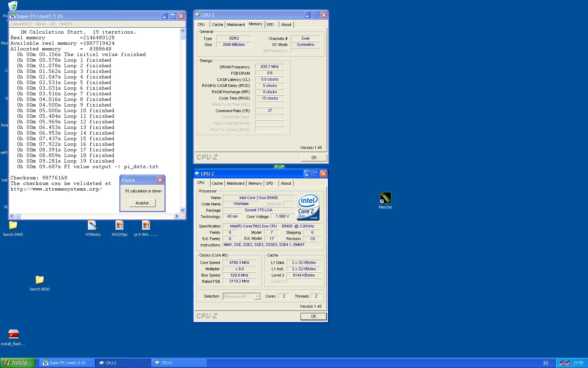The image size is (588, 368).
Task: Select Memory tab in lower CPU-Z window
Action: pyautogui.click(x=255, y=183)
